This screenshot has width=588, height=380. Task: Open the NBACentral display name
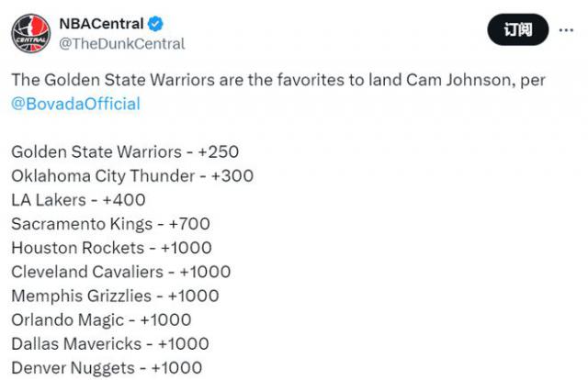click(x=99, y=23)
